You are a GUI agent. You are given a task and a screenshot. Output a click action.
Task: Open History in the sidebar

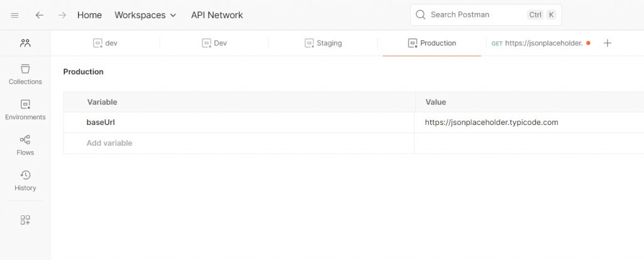click(x=25, y=180)
